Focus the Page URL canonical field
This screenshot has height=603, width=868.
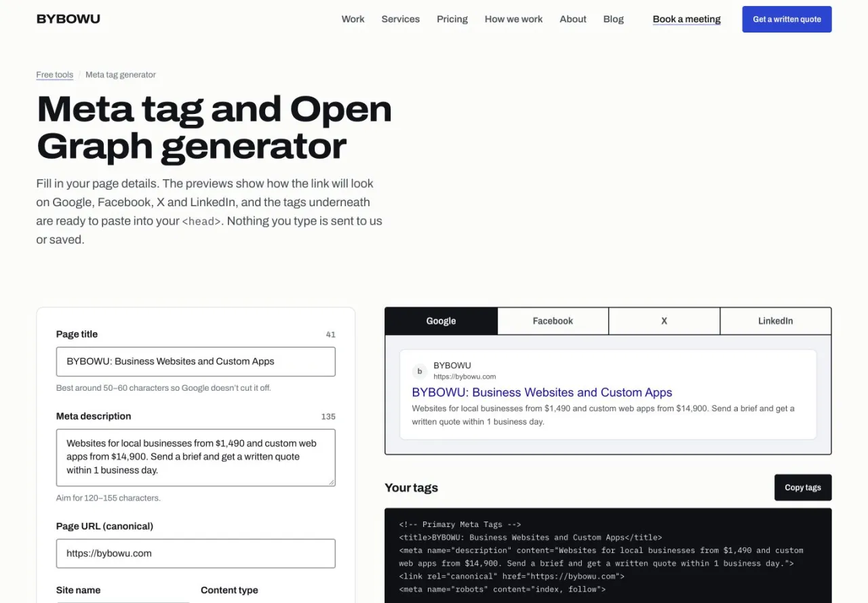196,553
